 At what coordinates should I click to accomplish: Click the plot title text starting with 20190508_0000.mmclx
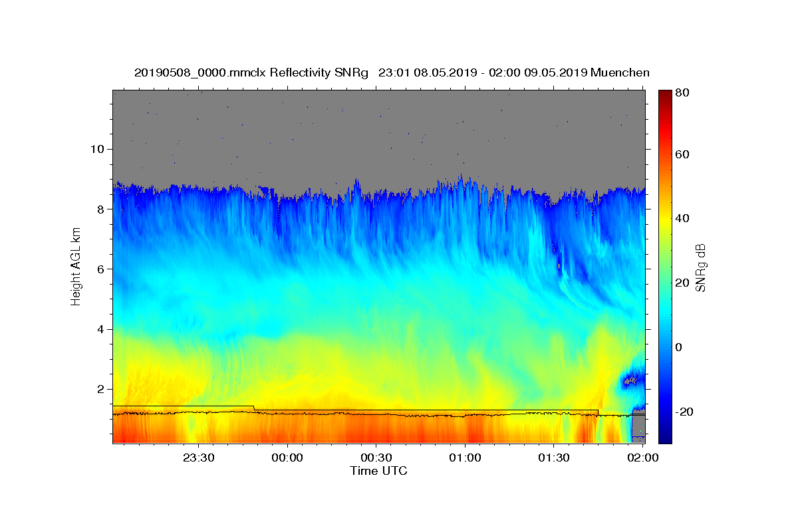[392, 72]
